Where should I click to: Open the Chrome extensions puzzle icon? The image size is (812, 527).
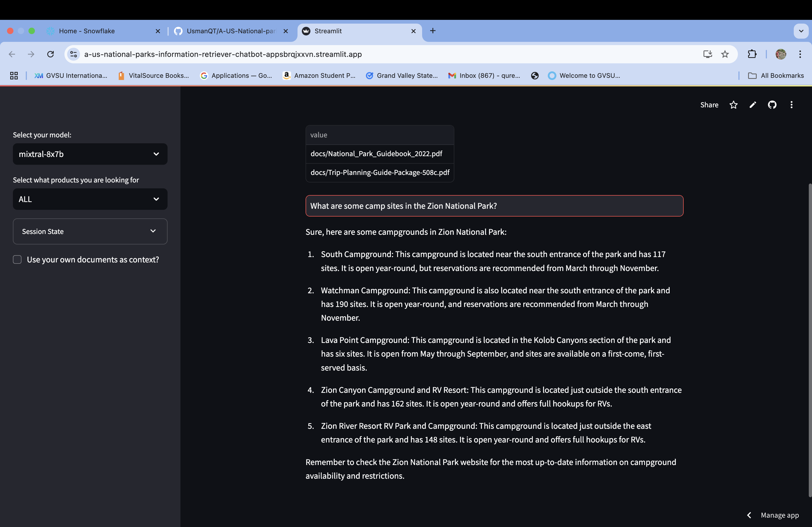coord(752,54)
